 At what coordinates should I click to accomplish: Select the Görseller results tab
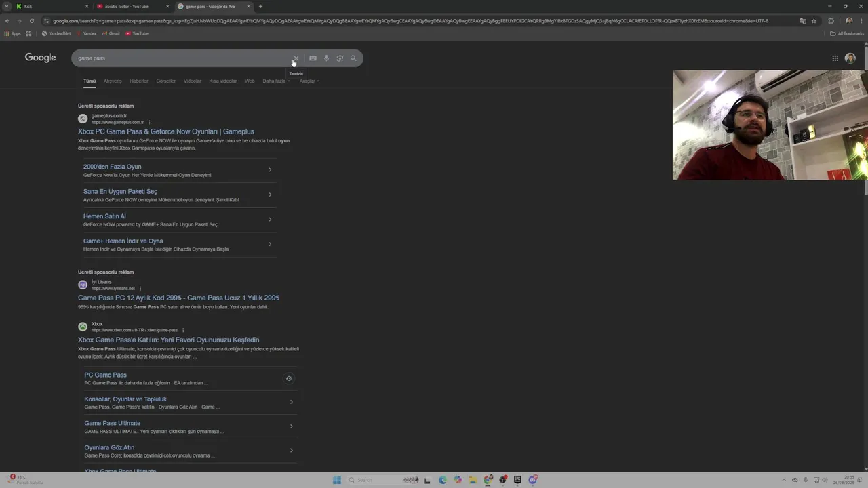tap(166, 81)
